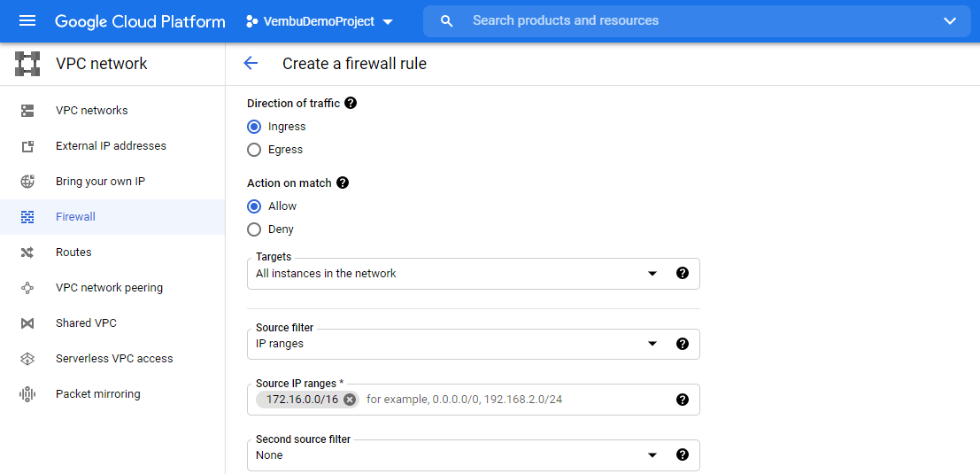Select the Deny radio button
Image resolution: width=980 pixels, height=474 pixels.
(254, 229)
